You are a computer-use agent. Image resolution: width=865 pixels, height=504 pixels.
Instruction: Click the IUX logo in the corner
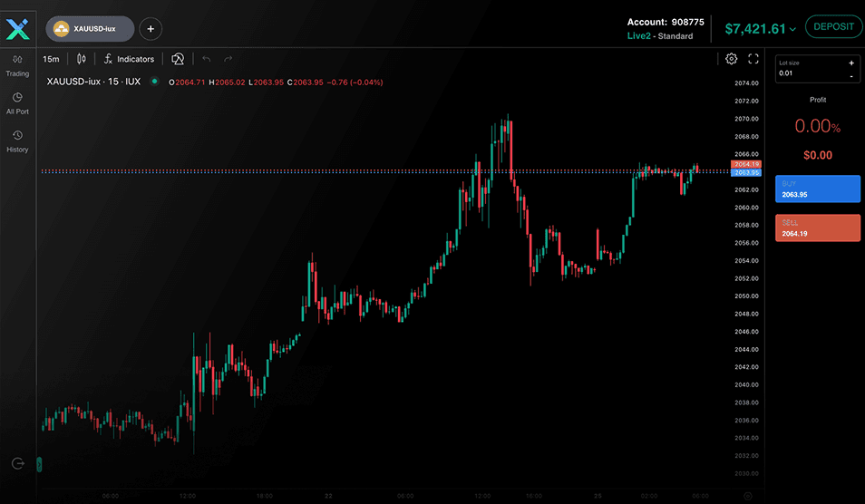pyautogui.click(x=18, y=29)
